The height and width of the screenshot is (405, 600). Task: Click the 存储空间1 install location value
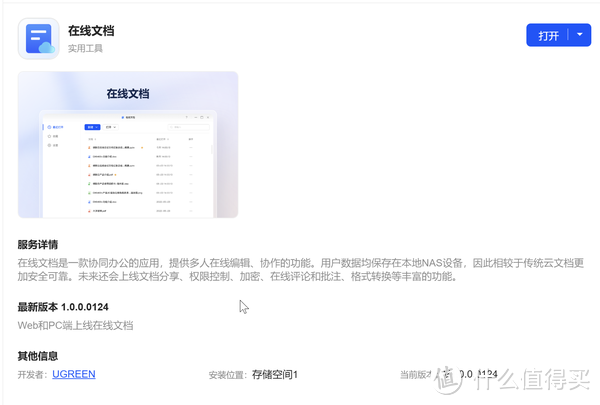click(x=275, y=374)
